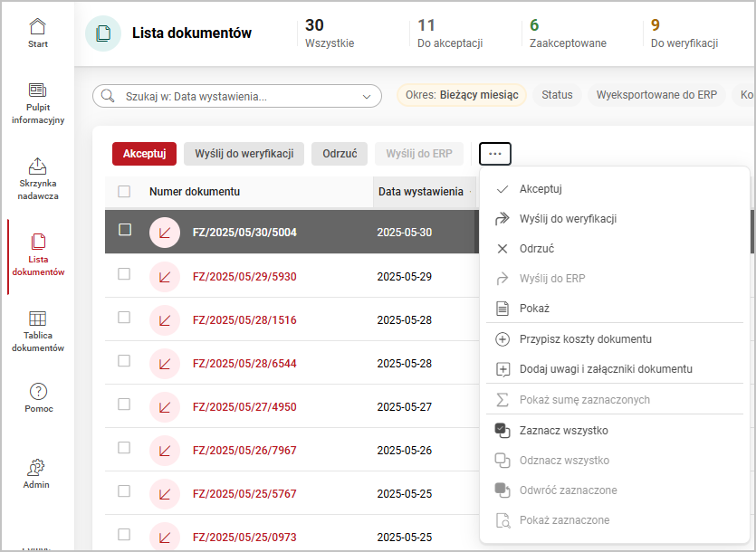756x552 pixels.
Task: Click chart icon for FZ/2025/05/26/7967
Action: click(165, 451)
